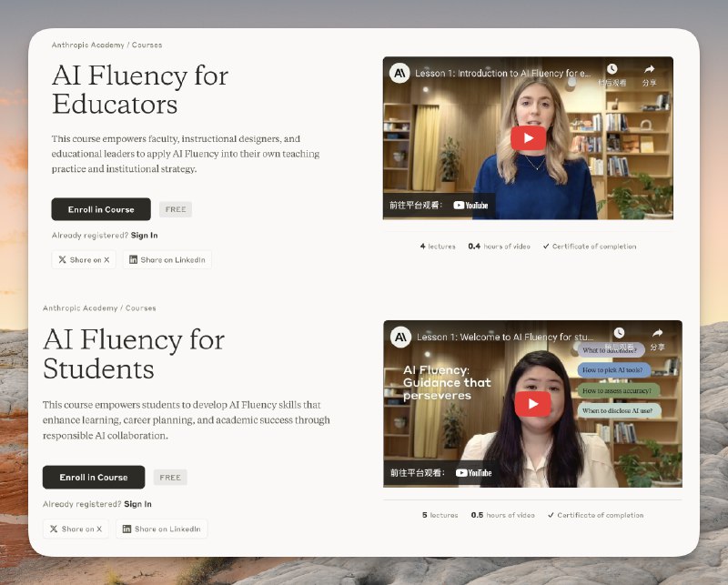Share the Students course on LinkedIn
728x585 pixels.
point(161,529)
